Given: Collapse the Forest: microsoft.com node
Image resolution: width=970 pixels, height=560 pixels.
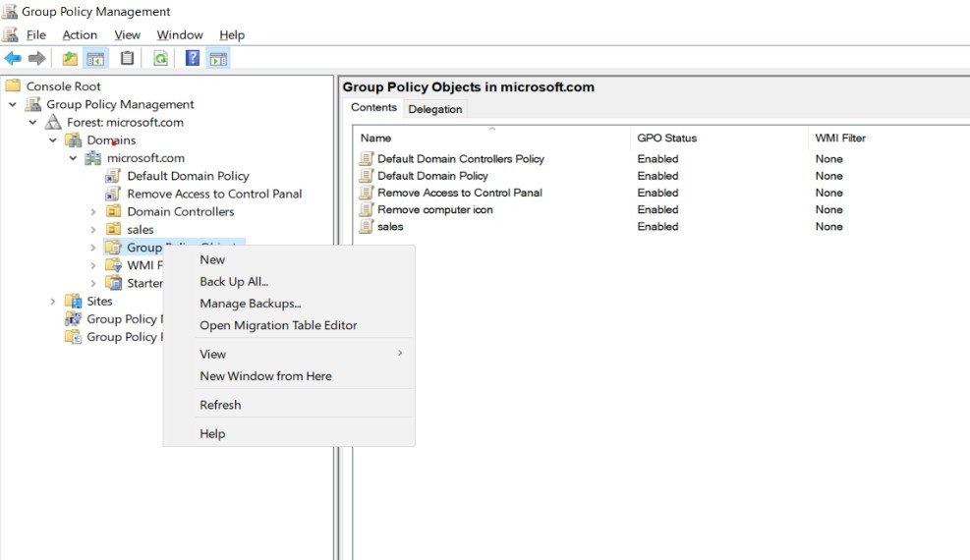Looking at the screenshot, I should click(x=32, y=123).
